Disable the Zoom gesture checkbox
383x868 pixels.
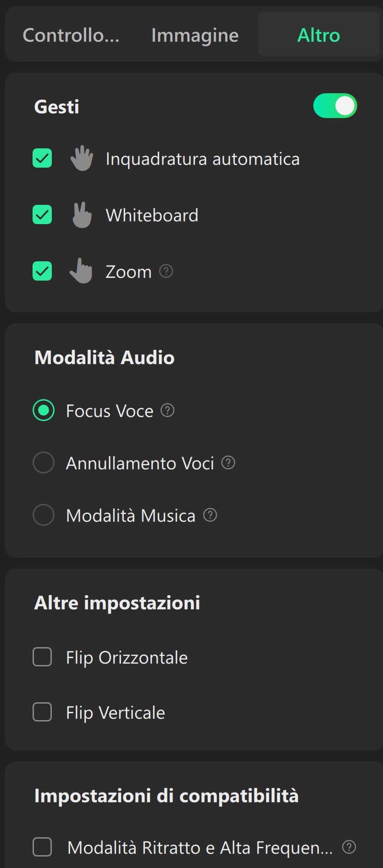(x=42, y=271)
